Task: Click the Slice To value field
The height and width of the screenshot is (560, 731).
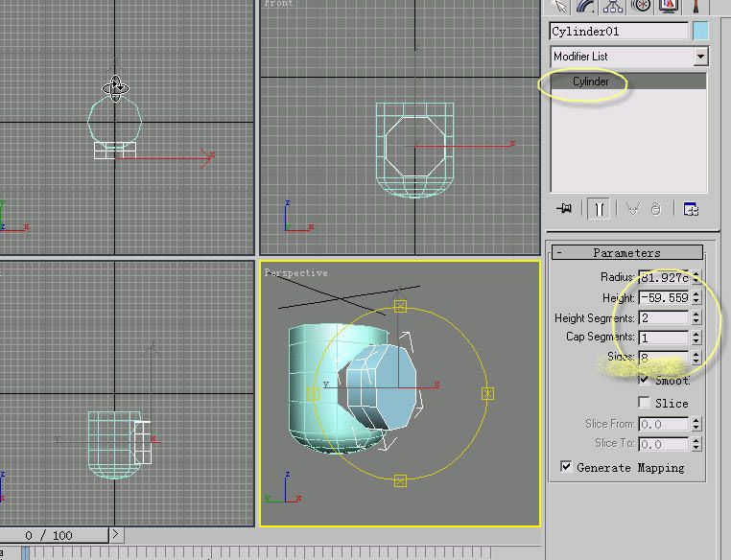Action: click(664, 444)
